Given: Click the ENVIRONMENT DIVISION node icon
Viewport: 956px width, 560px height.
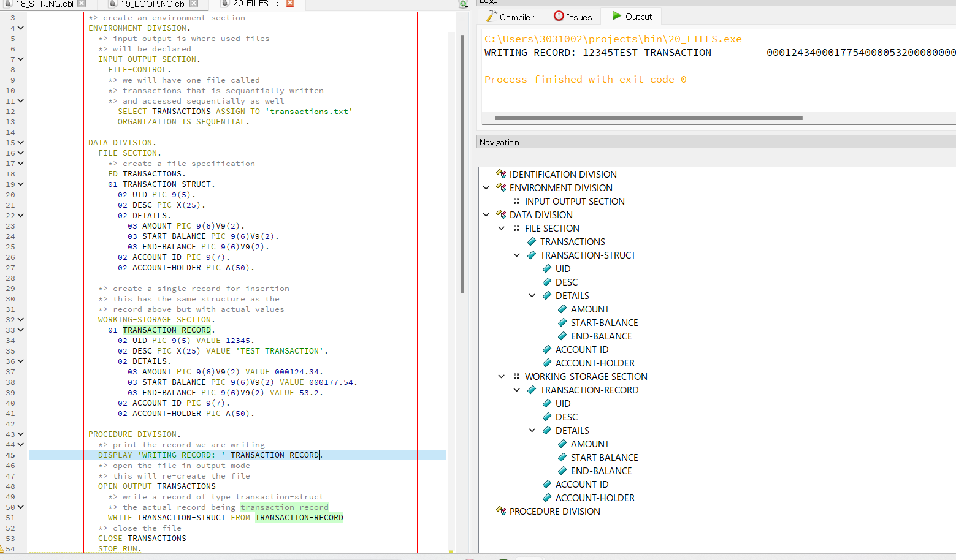Looking at the screenshot, I should pos(501,187).
